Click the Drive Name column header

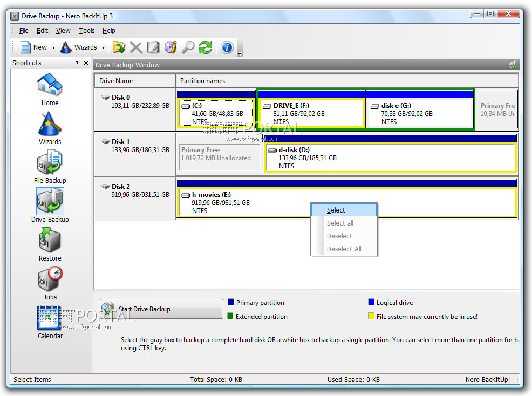[135, 81]
